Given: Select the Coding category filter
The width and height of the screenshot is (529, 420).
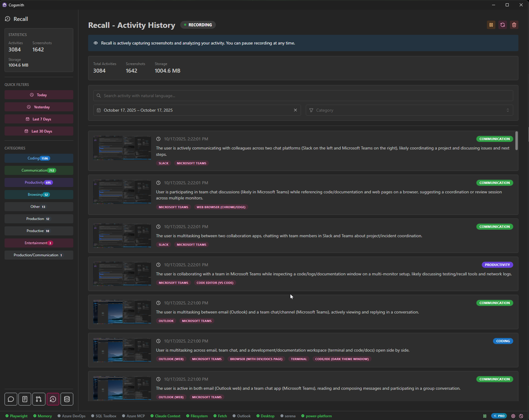Looking at the screenshot, I should tap(39, 158).
